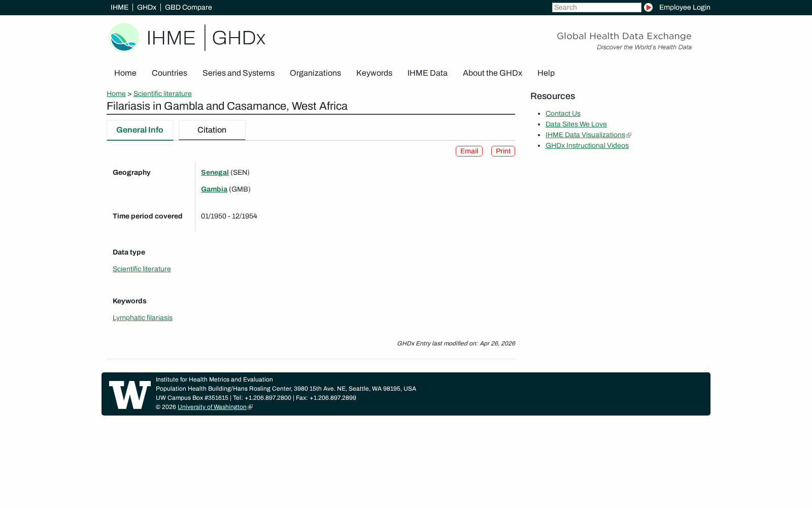Click Scientific literature breadcrumb link
812x508 pixels.
pyautogui.click(x=162, y=93)
